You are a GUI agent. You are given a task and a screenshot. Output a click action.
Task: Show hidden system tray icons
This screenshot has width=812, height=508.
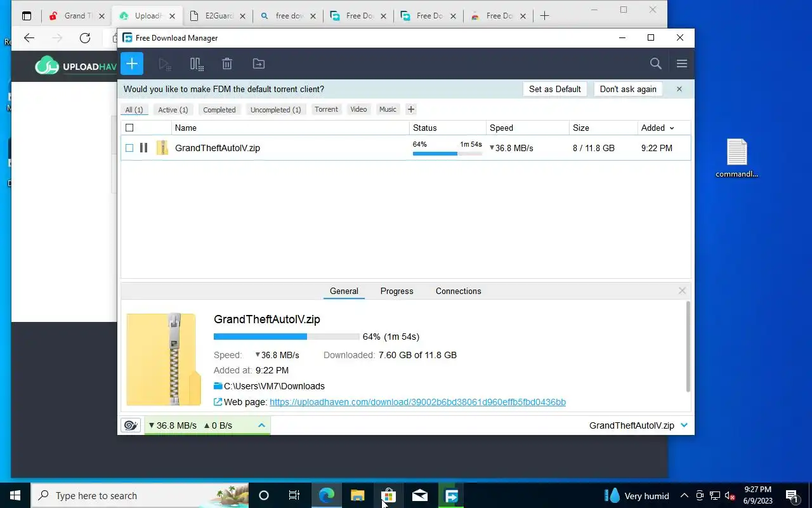(x=684, y=495)
